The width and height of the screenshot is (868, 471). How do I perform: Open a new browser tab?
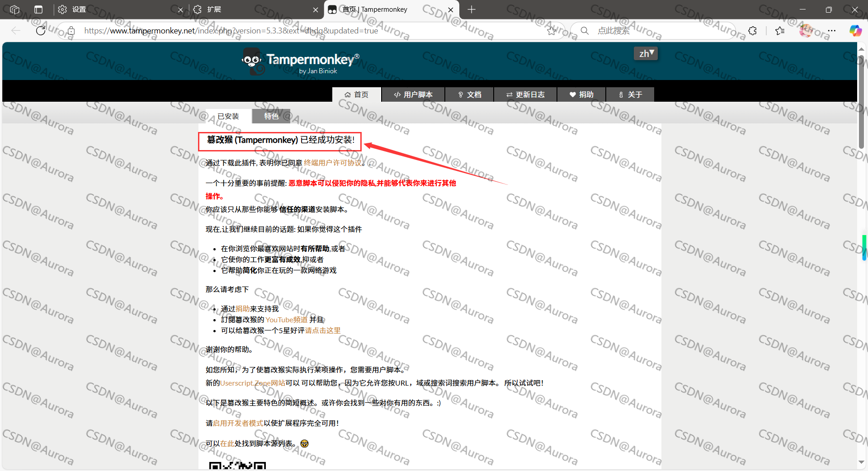472,9
